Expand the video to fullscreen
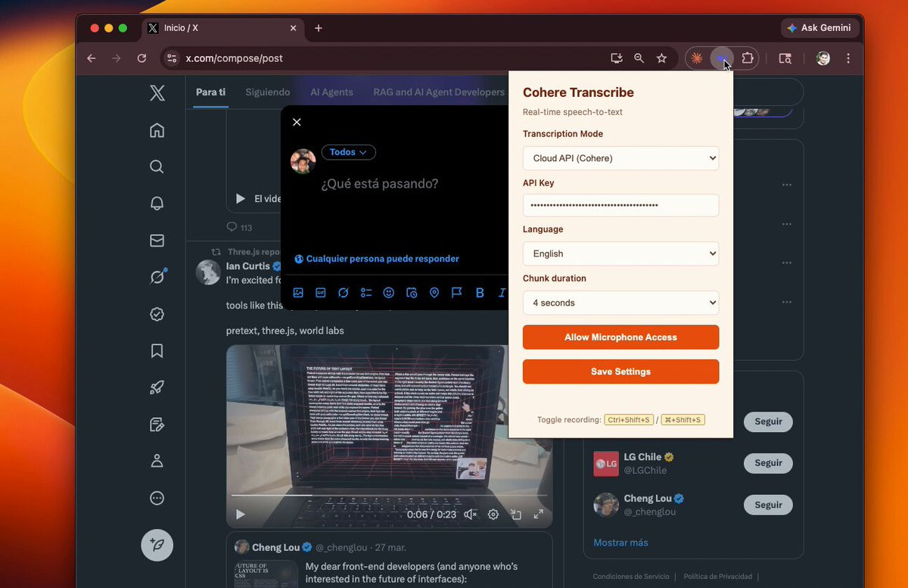 pyautogui.click(x=539, y=515)
